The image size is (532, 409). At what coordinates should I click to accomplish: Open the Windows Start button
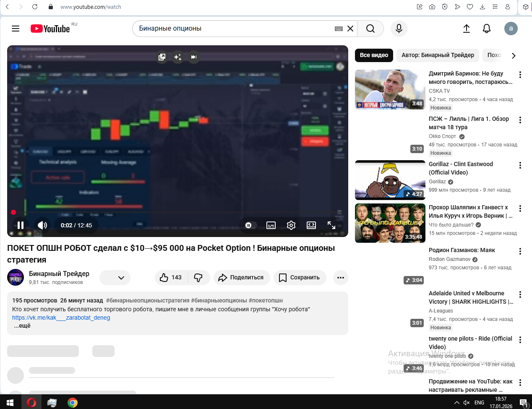tap(10, 403)
